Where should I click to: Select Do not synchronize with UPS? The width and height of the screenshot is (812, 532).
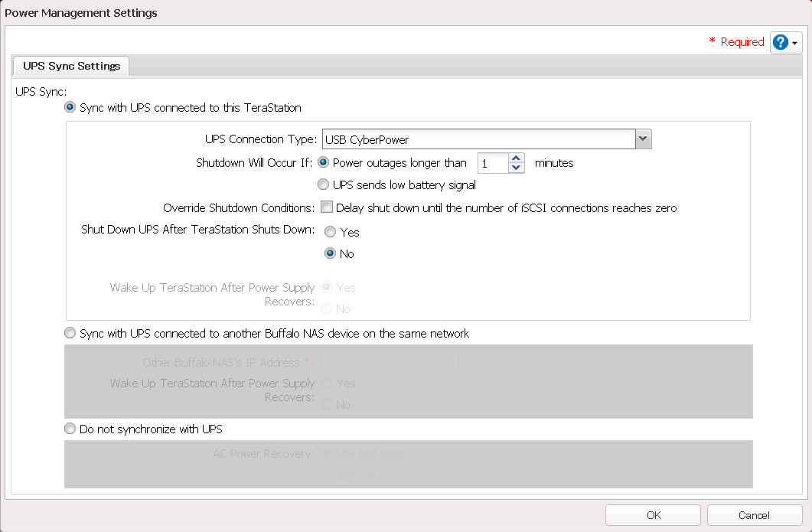[x=70, y=429]
